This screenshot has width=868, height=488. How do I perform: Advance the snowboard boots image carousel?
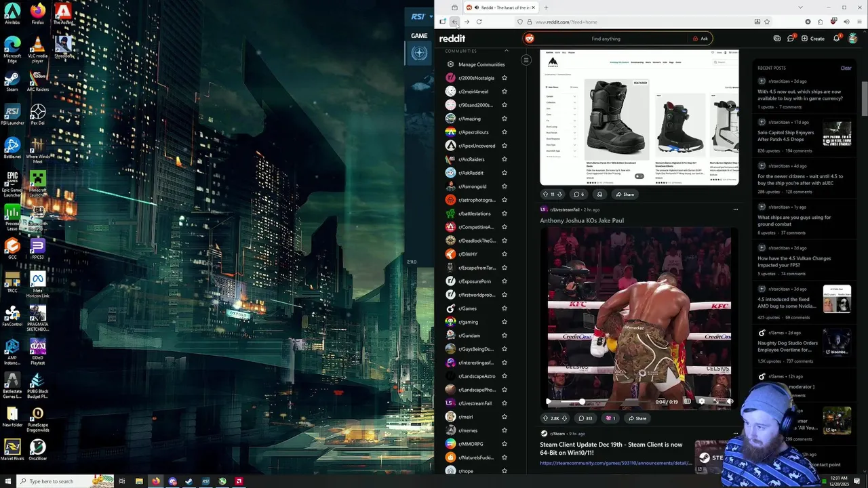(730, 106)
